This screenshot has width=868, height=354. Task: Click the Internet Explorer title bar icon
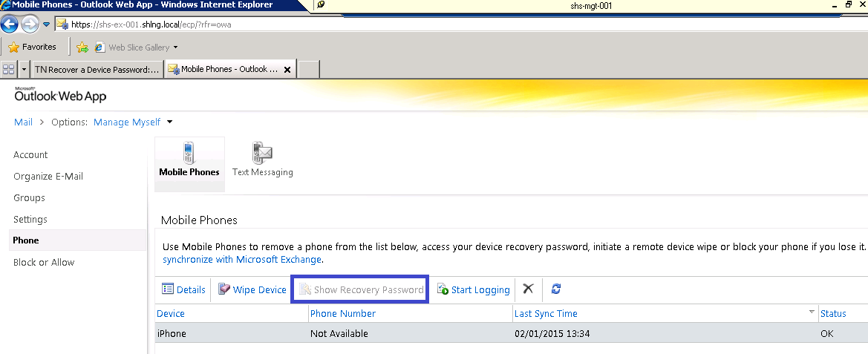[6, 5]
